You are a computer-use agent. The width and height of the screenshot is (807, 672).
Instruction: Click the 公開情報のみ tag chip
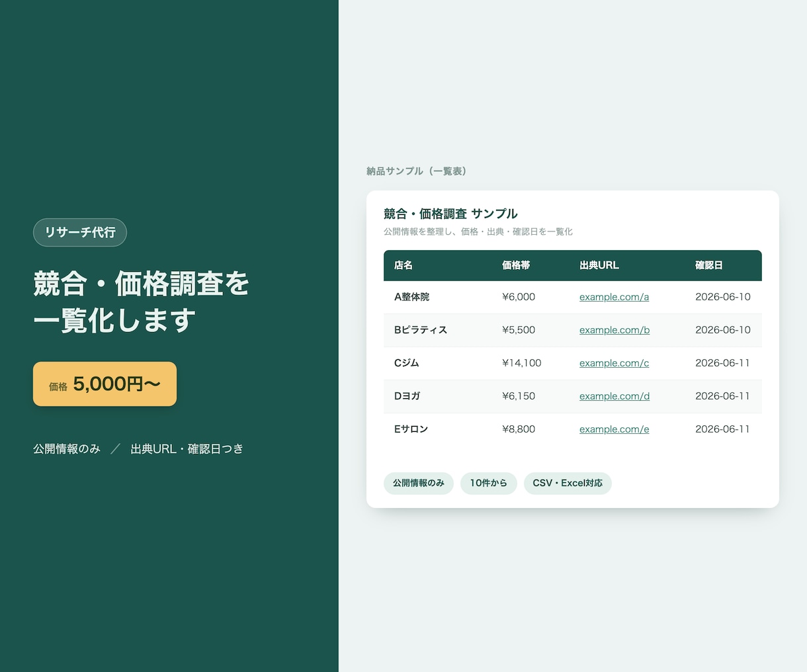419,483
